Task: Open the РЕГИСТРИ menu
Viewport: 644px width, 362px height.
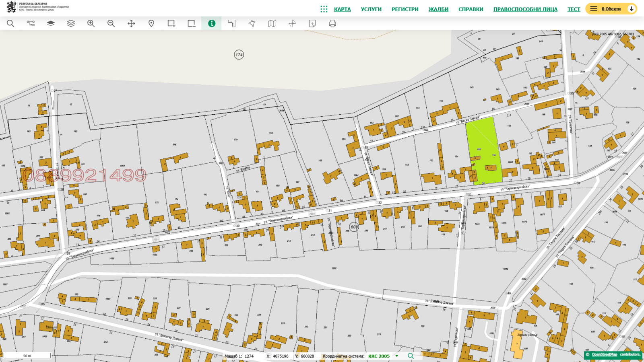Action: tap(405, 9)
